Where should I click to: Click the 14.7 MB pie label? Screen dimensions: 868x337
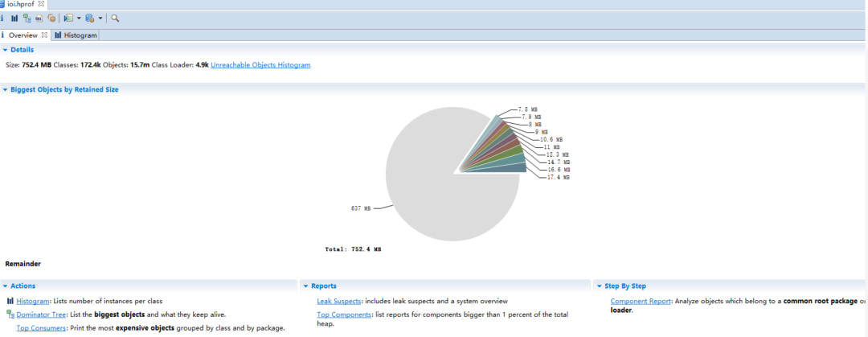[559, 162]
